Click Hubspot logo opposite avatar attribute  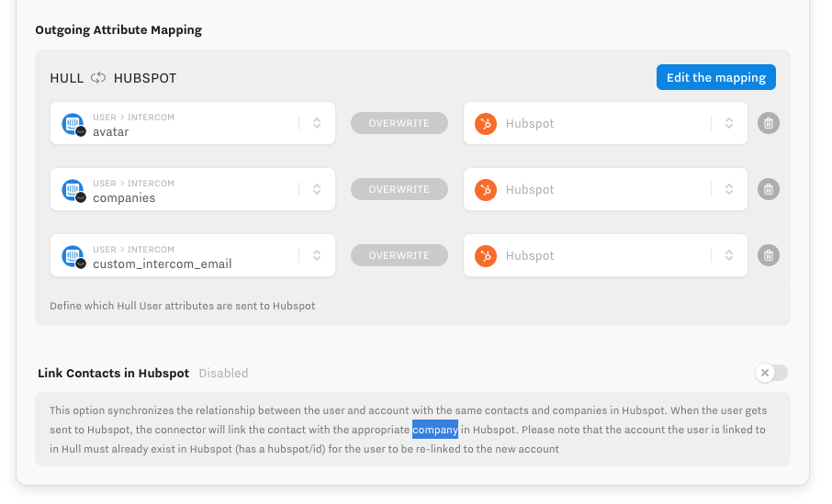coord(486,124)
